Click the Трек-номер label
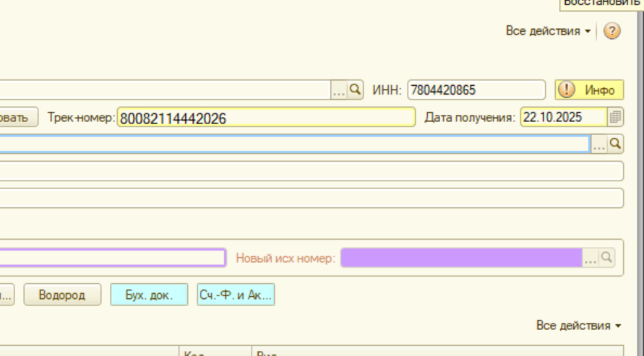Screen dimensions: 644x356 pos(82,117)
